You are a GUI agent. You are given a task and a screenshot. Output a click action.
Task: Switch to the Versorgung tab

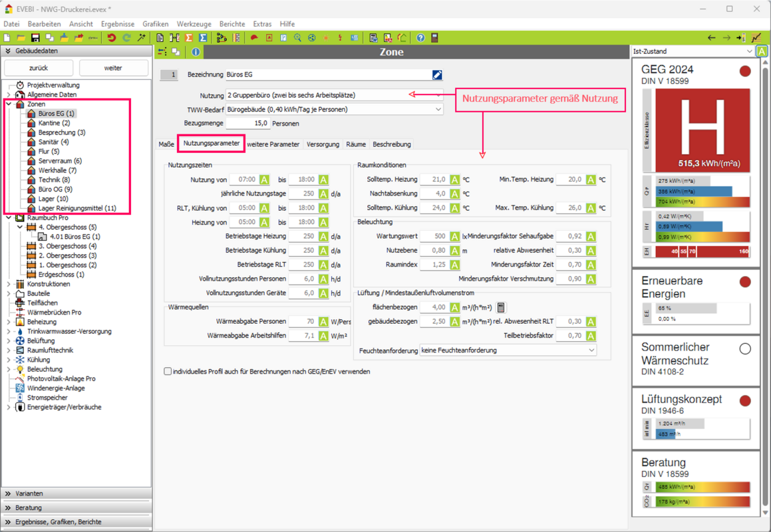(323, 144)
